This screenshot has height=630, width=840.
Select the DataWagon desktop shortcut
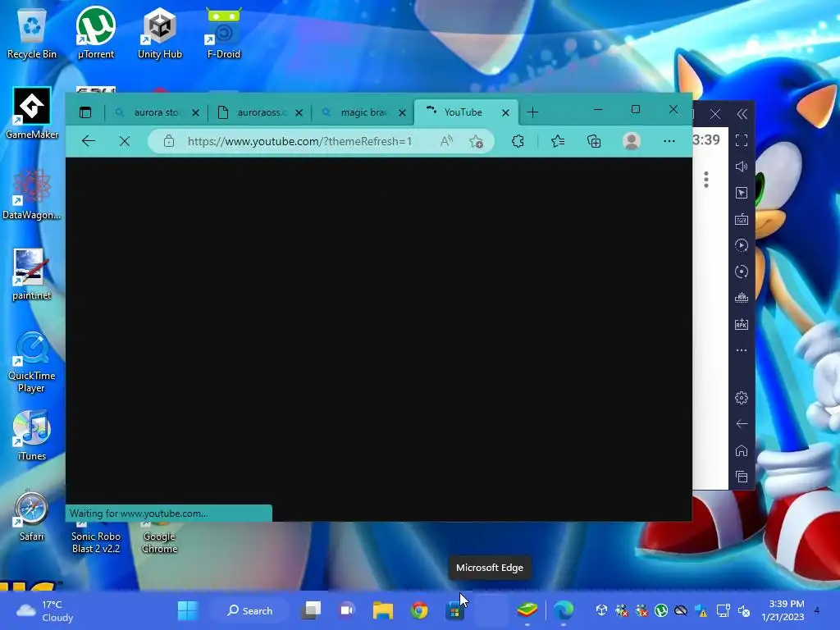pos(32,194)
